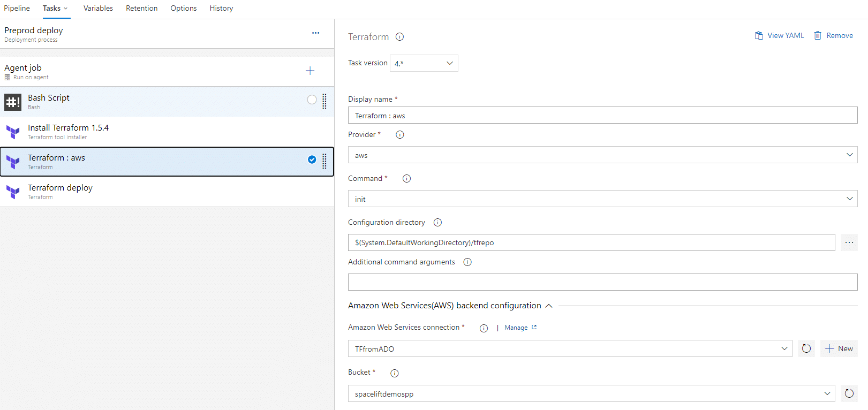This screenshot has height=410, width=868.
Task: Expand the Tasks tab chevron
Action: (x=66, y=9)
